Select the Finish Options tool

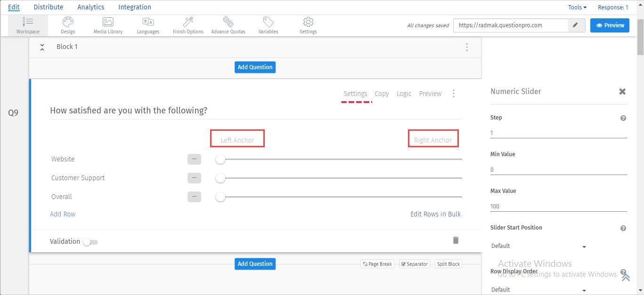click(187, 25)
